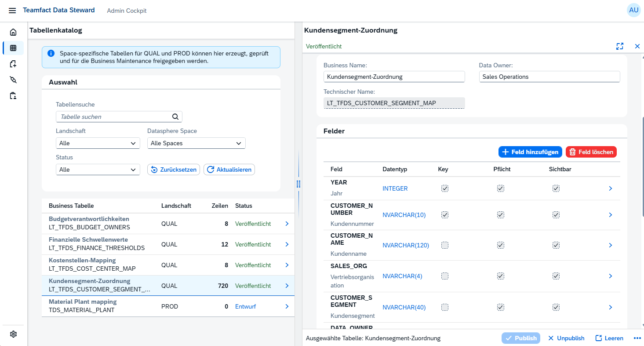Viewport: 644px width, 346px height.
Task: Click Feld löschen button
Action: click(591, 152)
